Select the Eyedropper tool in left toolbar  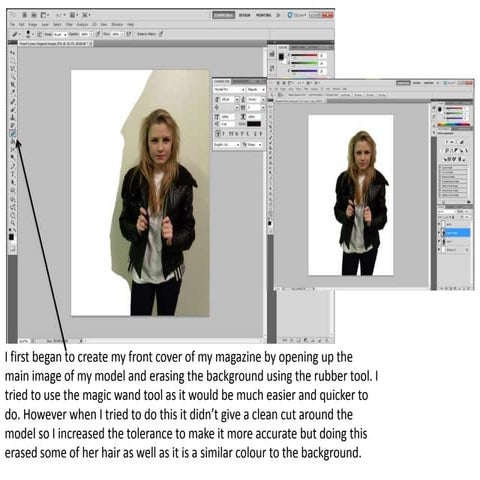pos(12,92)
